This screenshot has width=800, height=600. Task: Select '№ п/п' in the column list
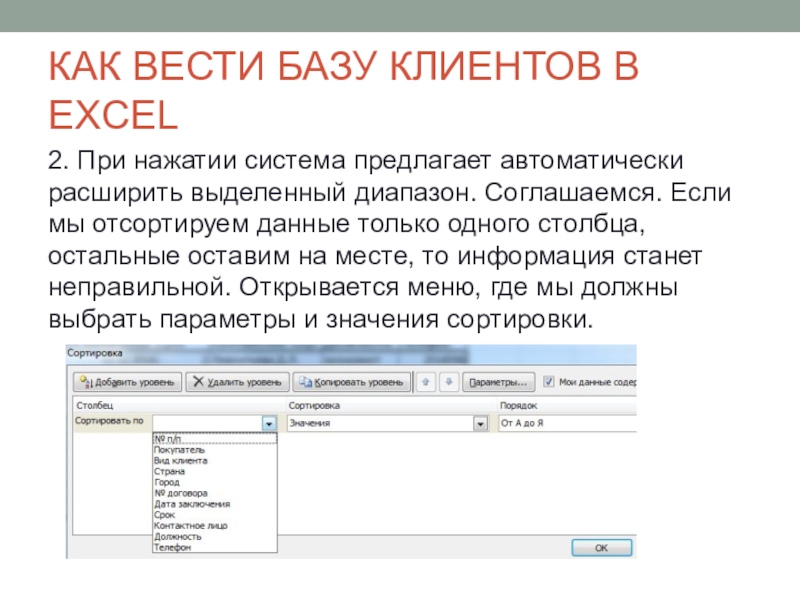pyautogui.click(x=215, y=439)
